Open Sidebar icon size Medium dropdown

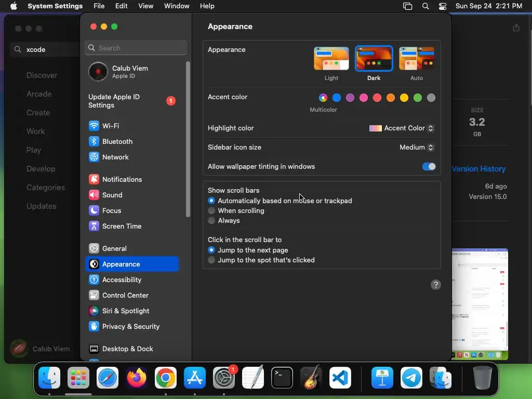point(417,147)
